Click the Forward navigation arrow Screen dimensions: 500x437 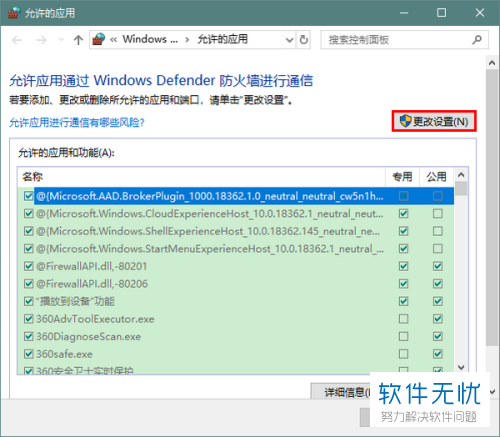click(x=42, y=40)
